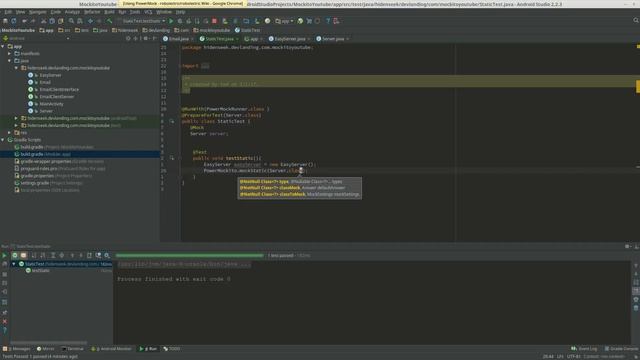
Task: Click the red close X in the Run panel sidebar
Action: 4,322
